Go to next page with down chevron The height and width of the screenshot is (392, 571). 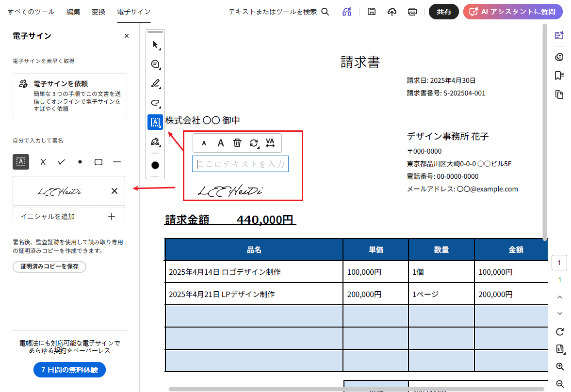tap(560, 313)
